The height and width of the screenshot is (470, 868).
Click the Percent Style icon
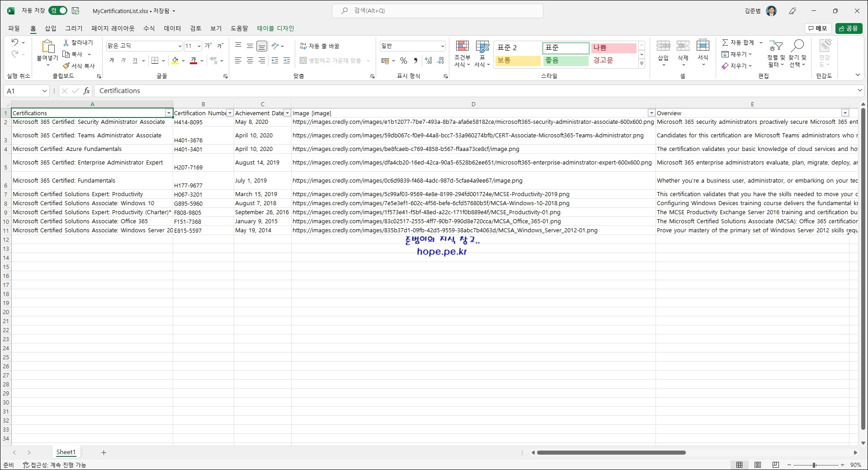point(404,61)
